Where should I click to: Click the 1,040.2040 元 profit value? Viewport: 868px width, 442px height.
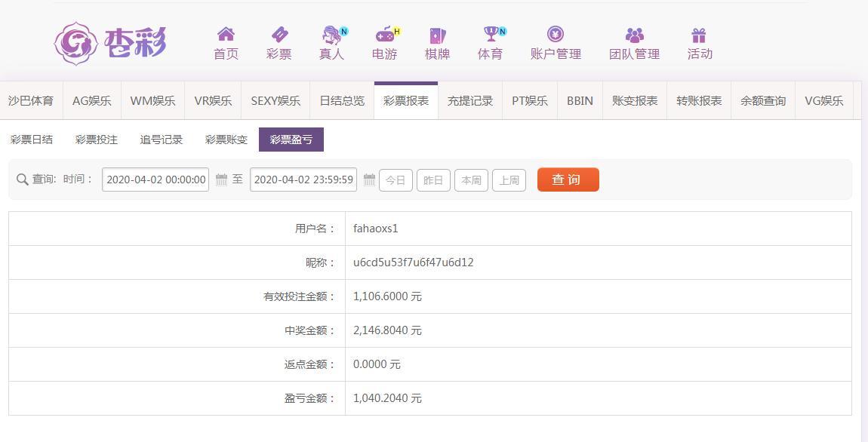pyautogui.click(x=387, y=398)
